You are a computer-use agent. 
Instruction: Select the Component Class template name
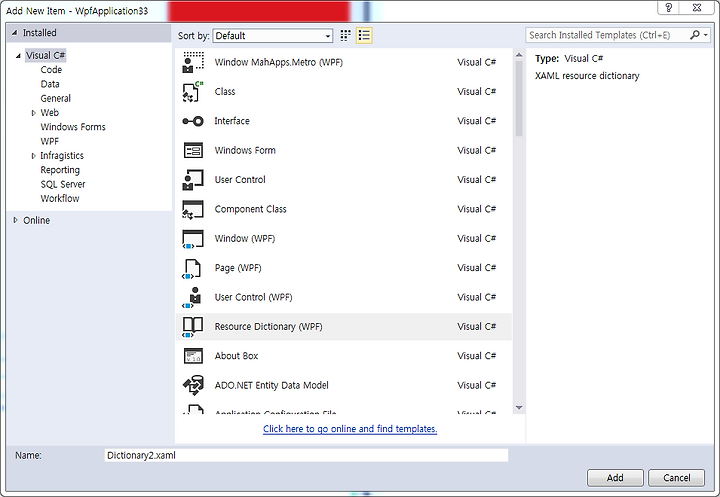(250, 209)
